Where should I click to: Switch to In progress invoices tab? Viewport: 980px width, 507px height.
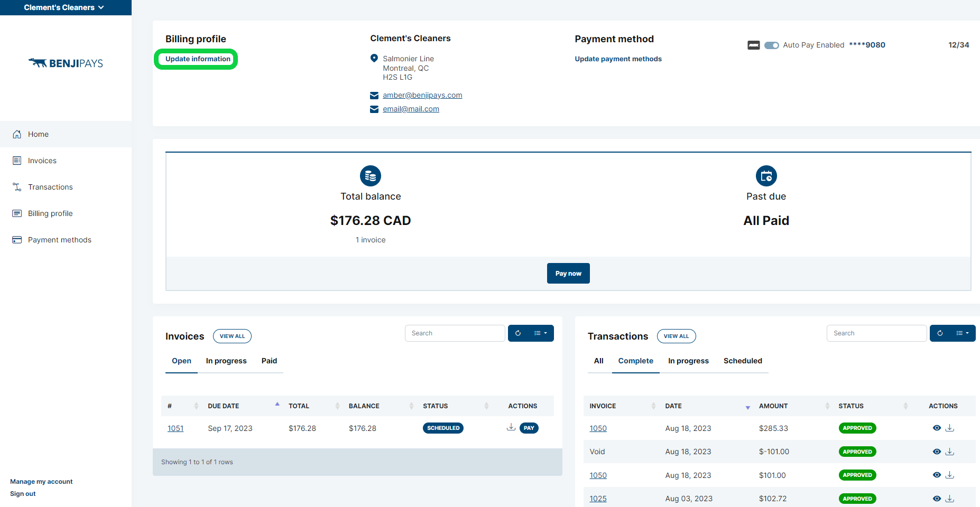coord(226,361)
